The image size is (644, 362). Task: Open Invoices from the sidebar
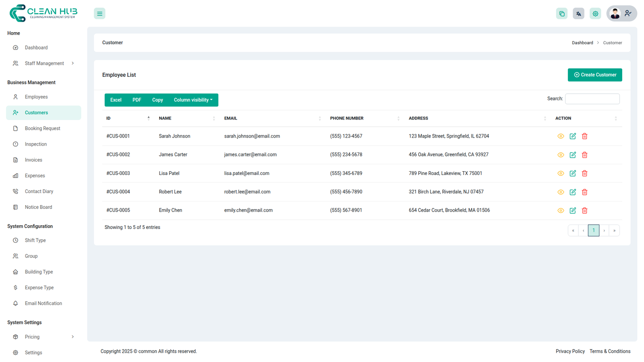pyautogui.click(x=33, y=160)
